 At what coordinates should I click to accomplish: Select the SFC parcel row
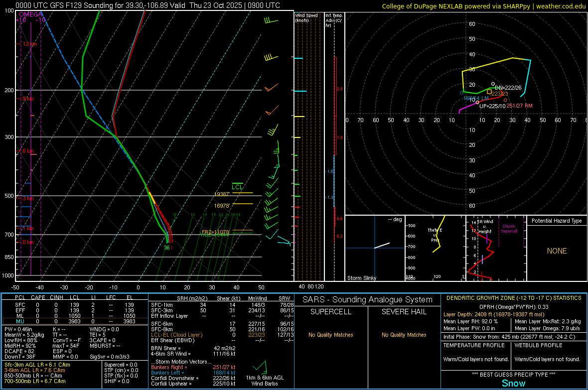click(x=74, y=305)
